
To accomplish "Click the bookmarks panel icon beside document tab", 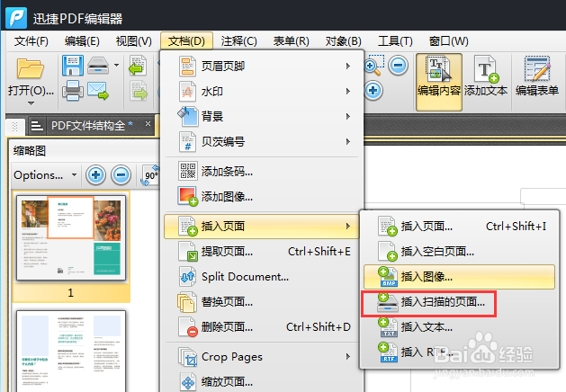I will point(37,126).
